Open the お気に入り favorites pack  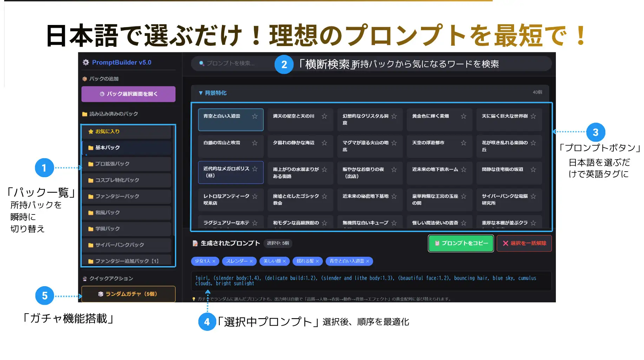tap(127, 131)
